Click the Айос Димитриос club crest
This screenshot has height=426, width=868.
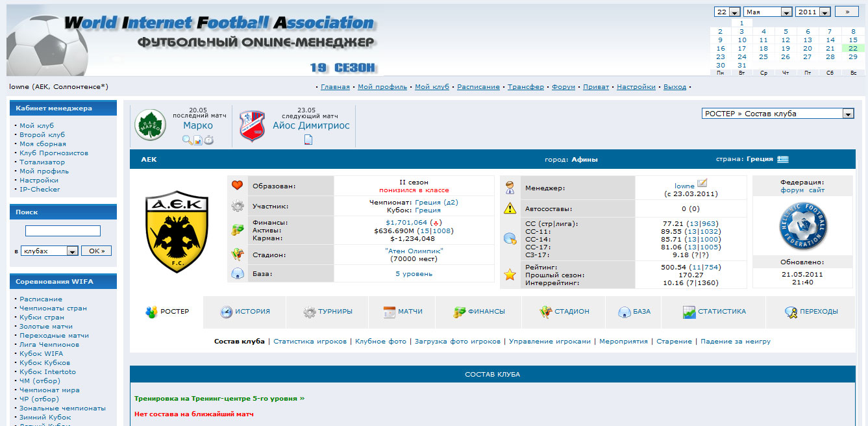[x=253, y=125]
